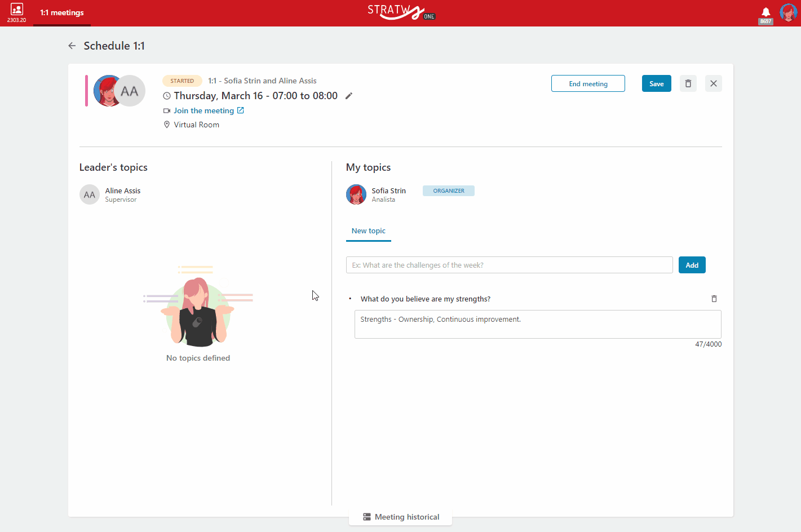This screenshot has width=801, height=532.
Task: Delete the meeting using header trash icon
Action: tap(688, 83)
